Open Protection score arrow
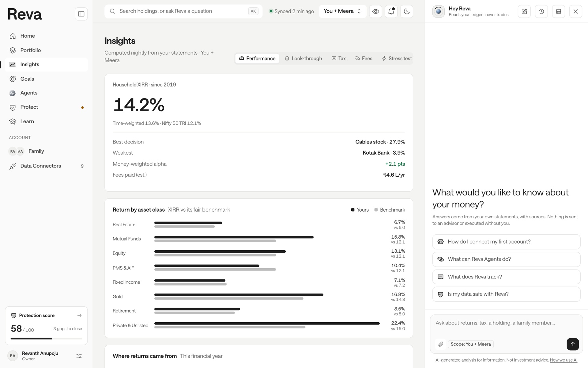588x368 pixels. coord(79,316)
